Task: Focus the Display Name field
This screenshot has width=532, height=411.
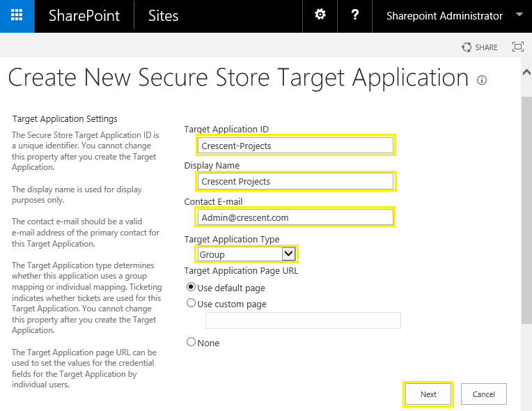Action: pos(295,181)
